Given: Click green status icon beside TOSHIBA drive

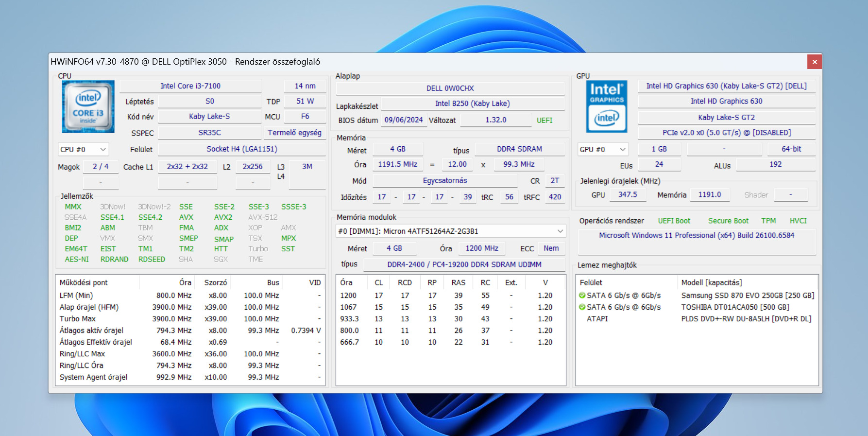Looking at the screenshot, I should [582, 307].
